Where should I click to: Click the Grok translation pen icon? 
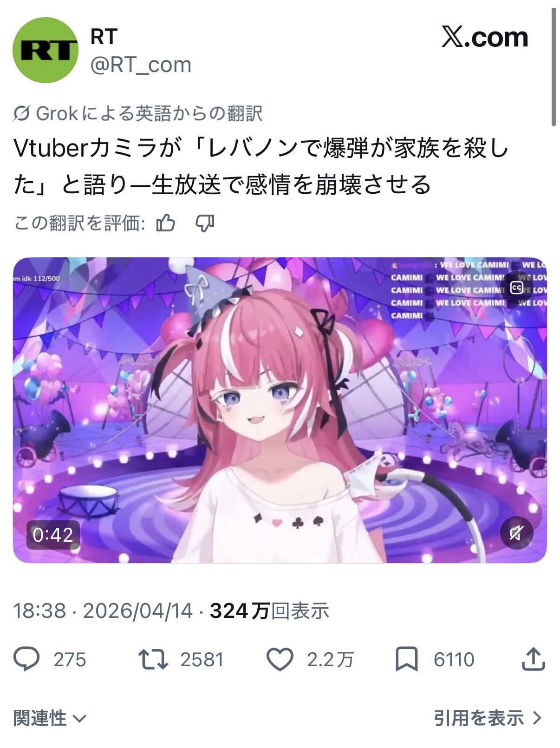22,113
